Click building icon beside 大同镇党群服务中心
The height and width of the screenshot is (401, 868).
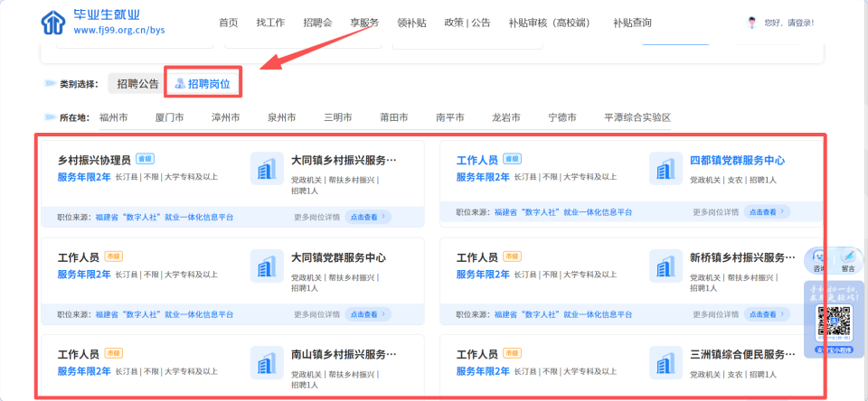267,266
